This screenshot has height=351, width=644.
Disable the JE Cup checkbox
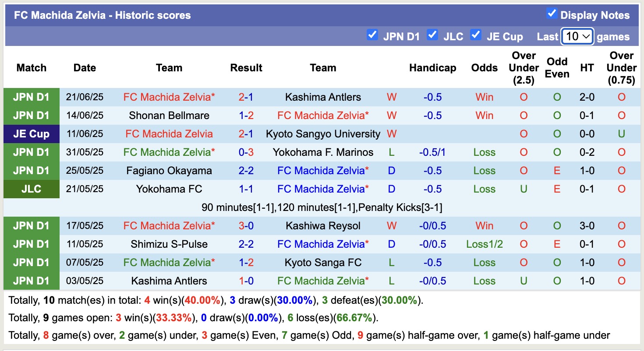[x=476, y=35]
